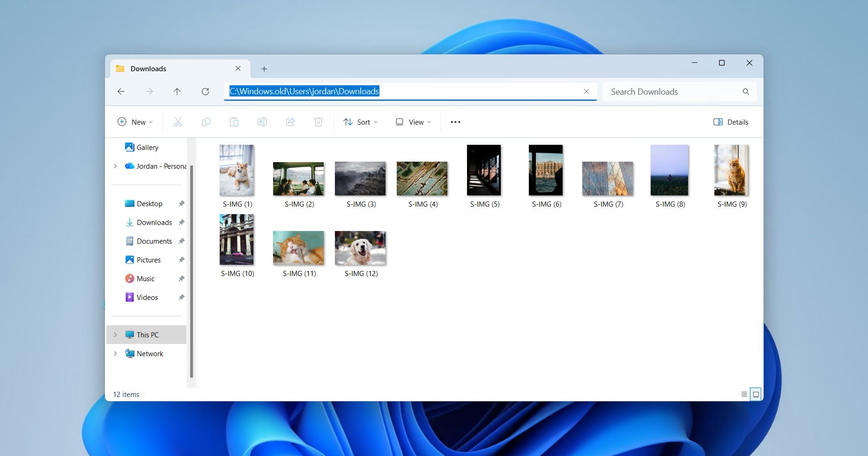Viewport: 868px width, 456px height.
Task: Click the Copy icon in toolbar
Action: click(206, 122)
